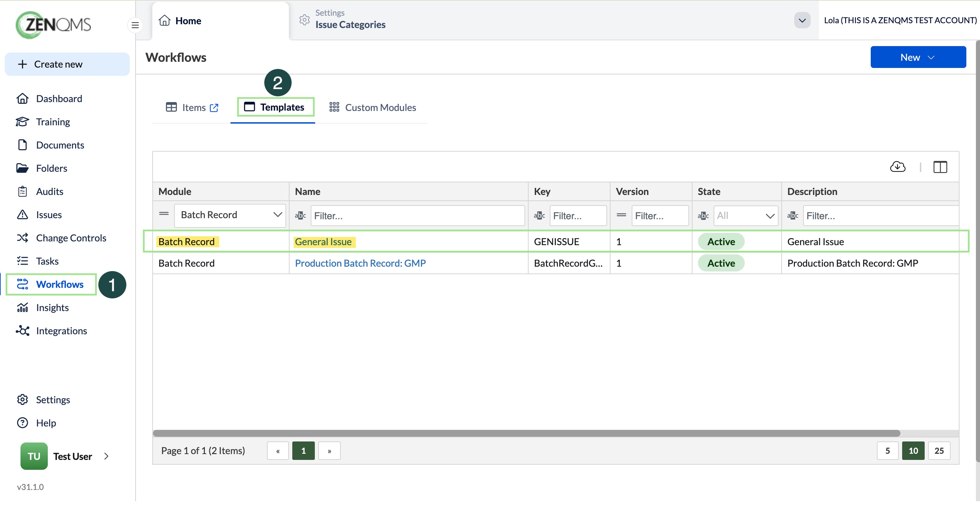
Task: Click the page vertical scrollbar
Action: click(x=978, y=251)
